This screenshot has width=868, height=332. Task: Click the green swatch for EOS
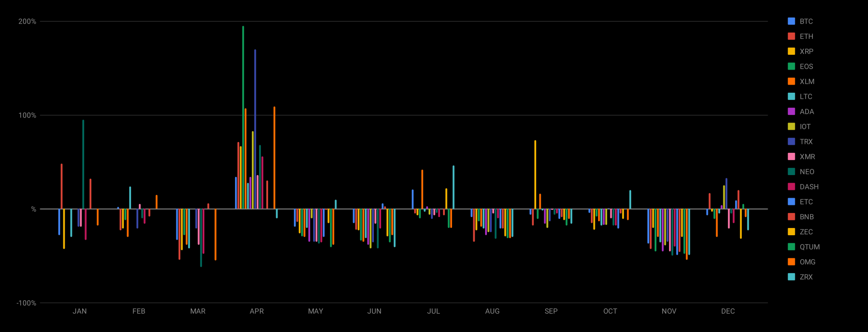pos(791,66)
